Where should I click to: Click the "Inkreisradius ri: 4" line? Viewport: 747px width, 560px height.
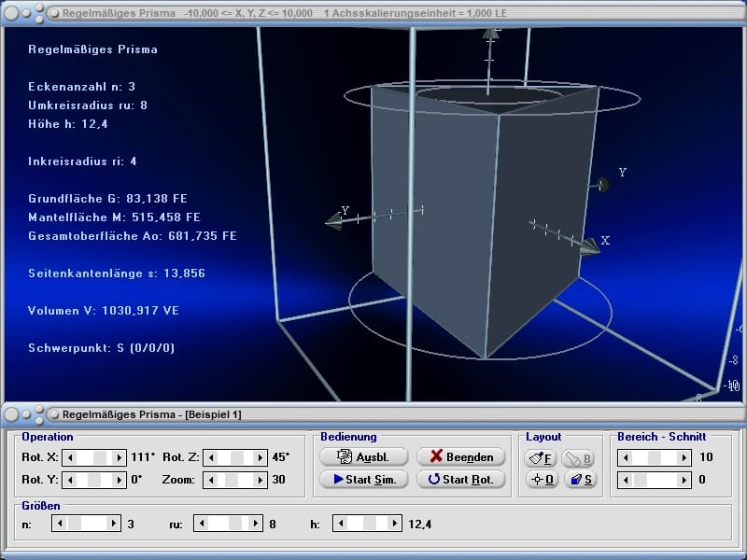(82, 161)
